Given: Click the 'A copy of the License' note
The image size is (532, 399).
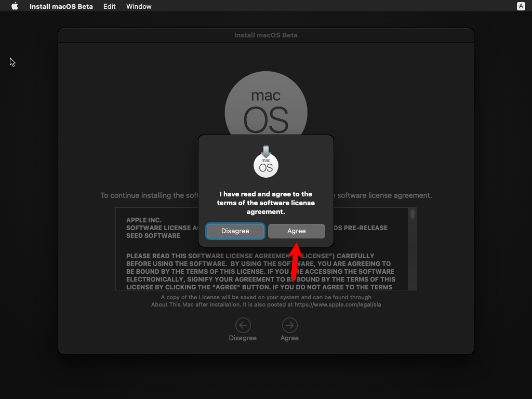Looking at the screenshot, I should 266,301.
